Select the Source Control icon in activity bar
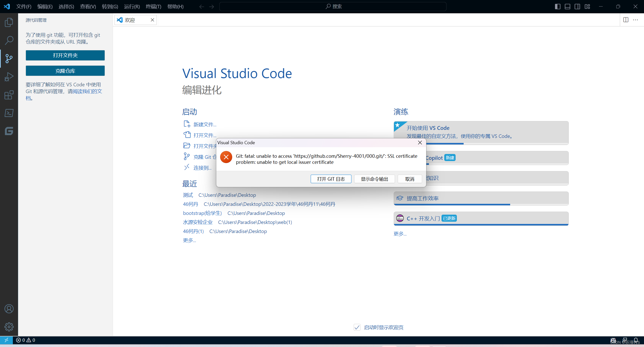The height and width of the screenshot is (347, 644). coord(9,59)
